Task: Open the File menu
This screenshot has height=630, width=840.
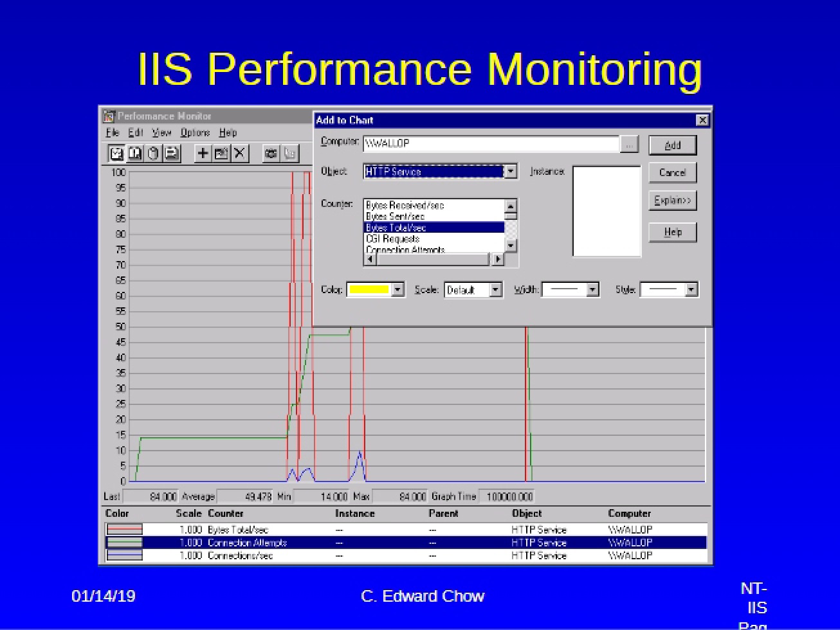Action: point(113,132)
